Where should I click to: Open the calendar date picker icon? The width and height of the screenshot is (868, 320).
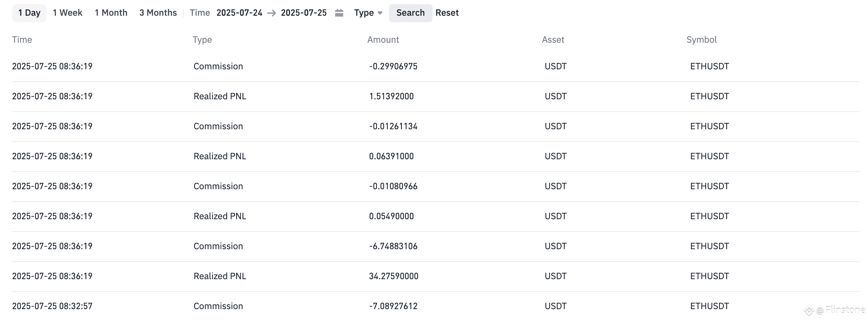(x=339, y=13)
